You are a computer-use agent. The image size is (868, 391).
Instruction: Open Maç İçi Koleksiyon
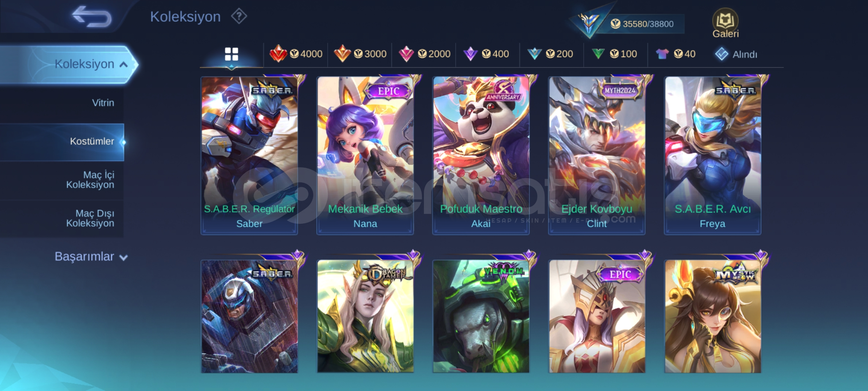coord(62,180)
